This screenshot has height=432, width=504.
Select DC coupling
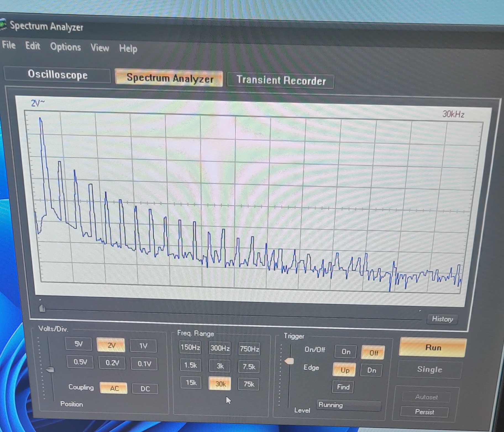(145, 389)
